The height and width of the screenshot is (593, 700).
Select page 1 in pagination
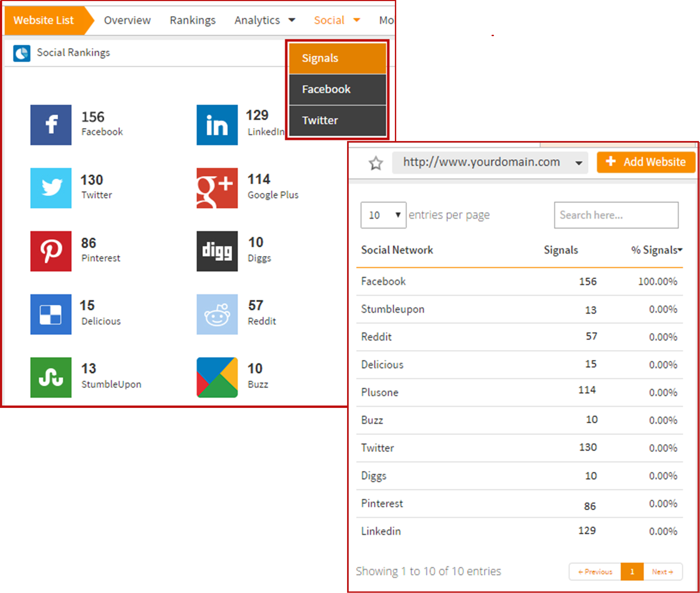[632, 571]
